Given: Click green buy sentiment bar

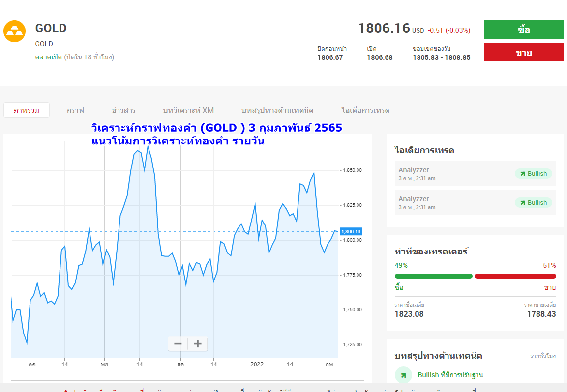Looking at the screenshot, I should click(433, 276).
